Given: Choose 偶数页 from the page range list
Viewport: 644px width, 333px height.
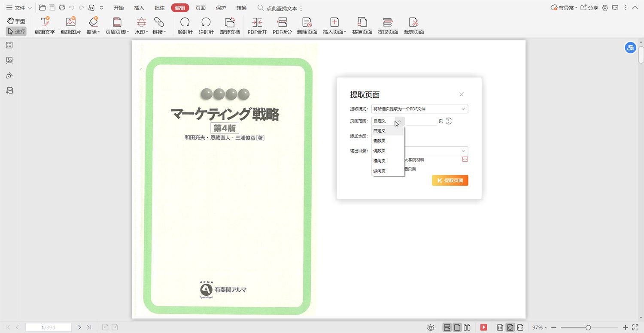Looking at the screenshot, I should coord(388,151).
